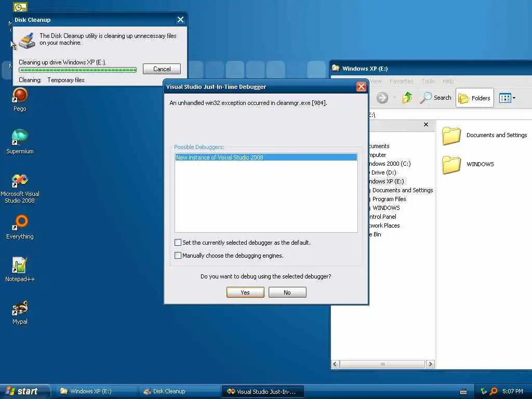
Task: Close the Folders side pane with X
Action: pos(426,125)
